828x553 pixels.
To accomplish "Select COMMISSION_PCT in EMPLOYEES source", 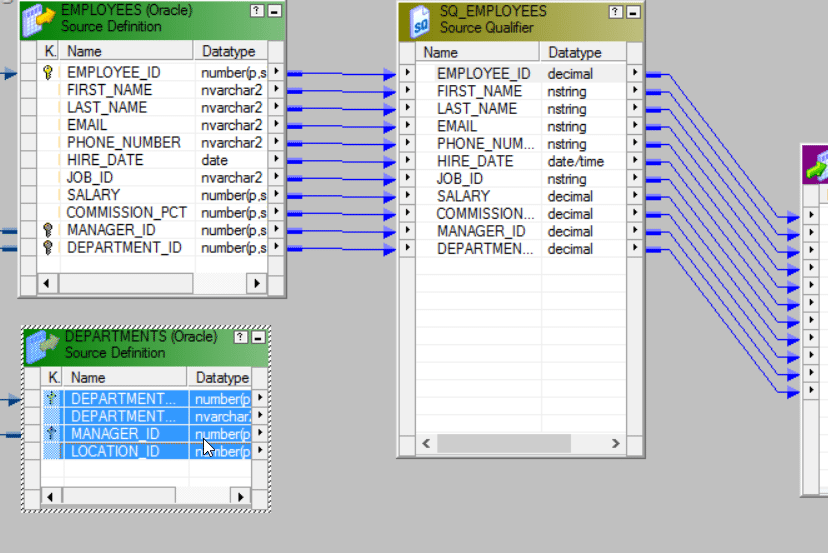I will click(x=153, y=212).
